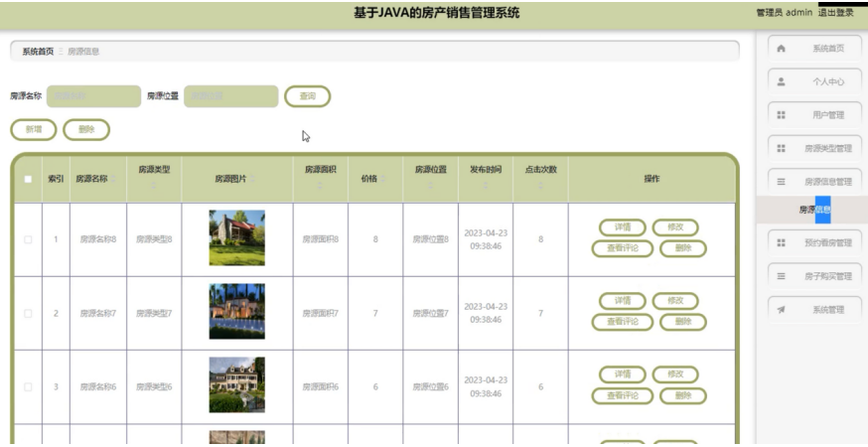Click 修改 for 房源名称6
This screenshot has height=447, width=868.
(675, 374)
